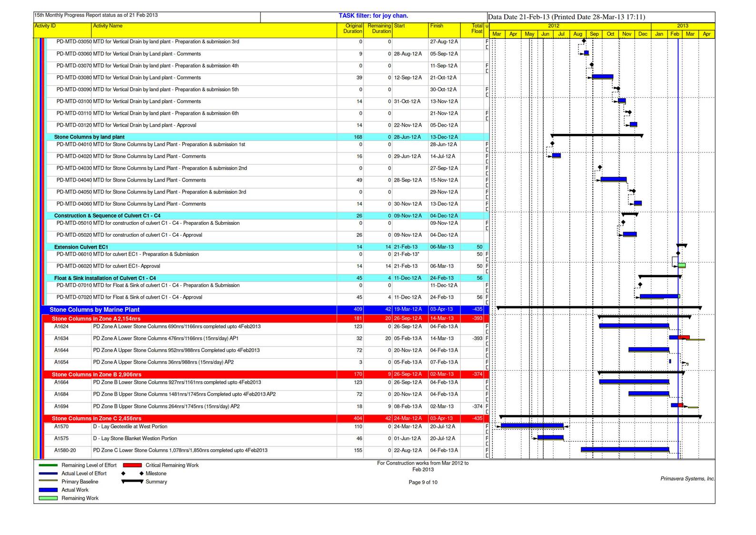756x535 pixels.
Task: Click activity ID A1654
Action: click(x=61, y=363)
